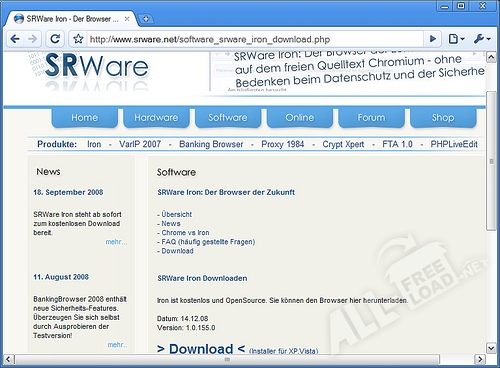Select the Shop navigation tab

(x=443, y=118)
